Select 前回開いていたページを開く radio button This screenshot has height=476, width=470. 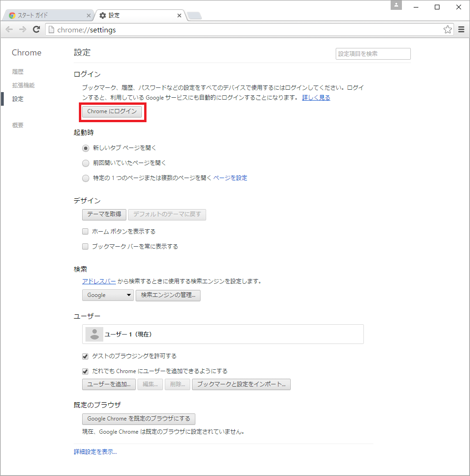(x=85, y=163)
